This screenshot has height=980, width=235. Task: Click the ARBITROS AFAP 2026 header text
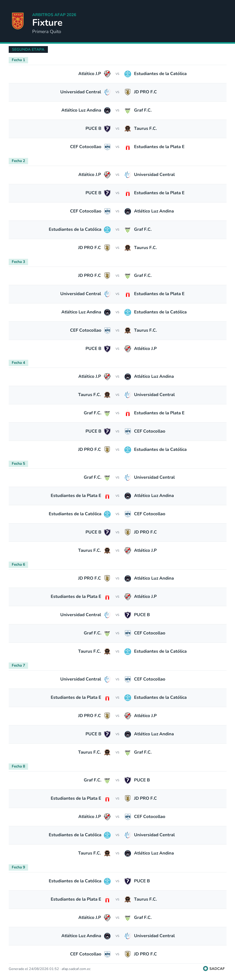pyautogui.click(x=54, y=15)
